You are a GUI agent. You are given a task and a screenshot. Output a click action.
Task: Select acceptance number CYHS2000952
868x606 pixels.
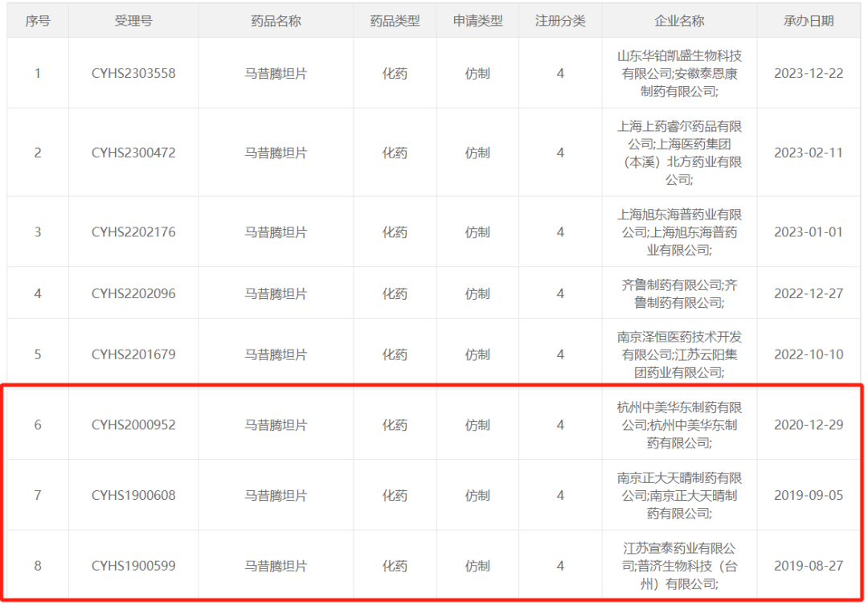tap(133, 424)
